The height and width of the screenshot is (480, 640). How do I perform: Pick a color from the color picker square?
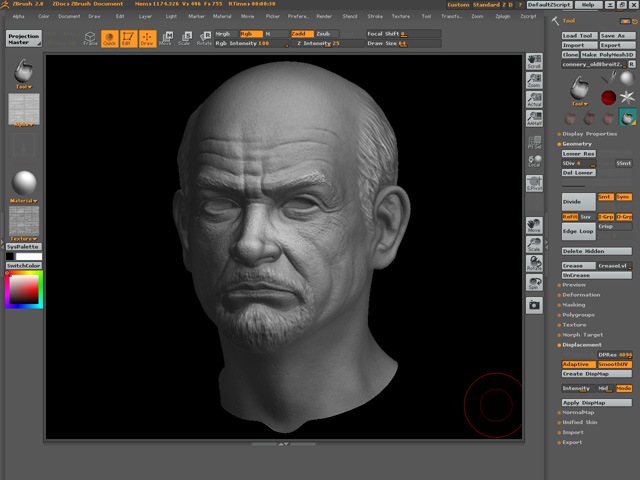click(23, 290)
